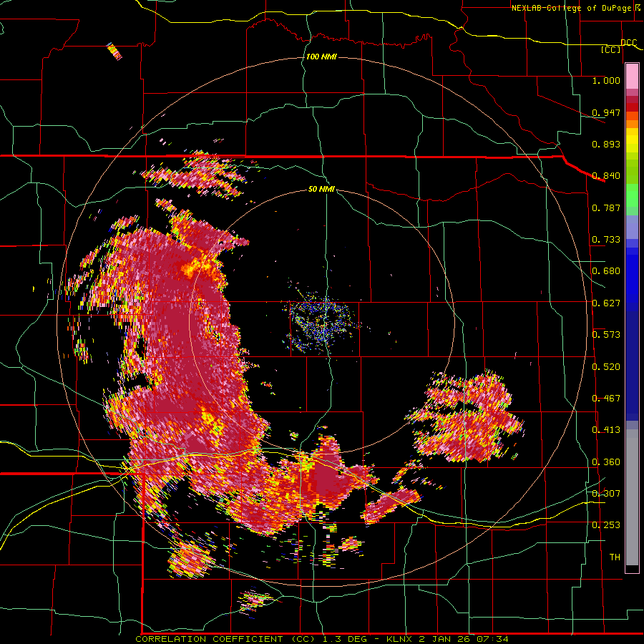Select the 0.733 scale label
This screenshot has width=644, height=644.
tap(606, 240)
